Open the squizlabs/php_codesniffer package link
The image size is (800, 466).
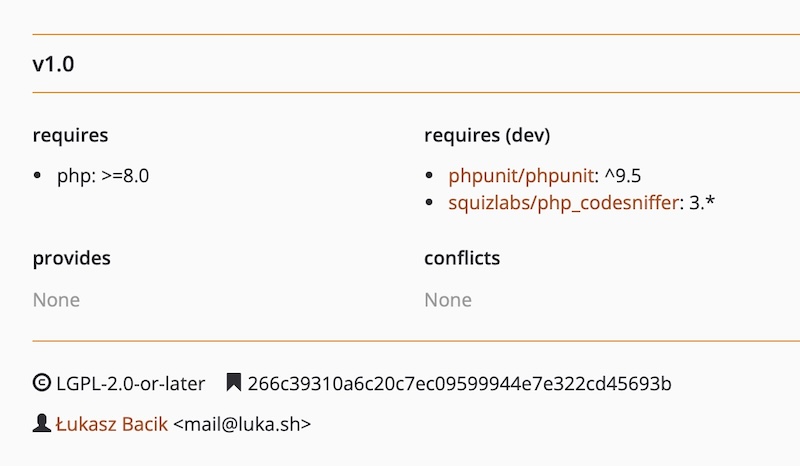(x=563, y=203)
